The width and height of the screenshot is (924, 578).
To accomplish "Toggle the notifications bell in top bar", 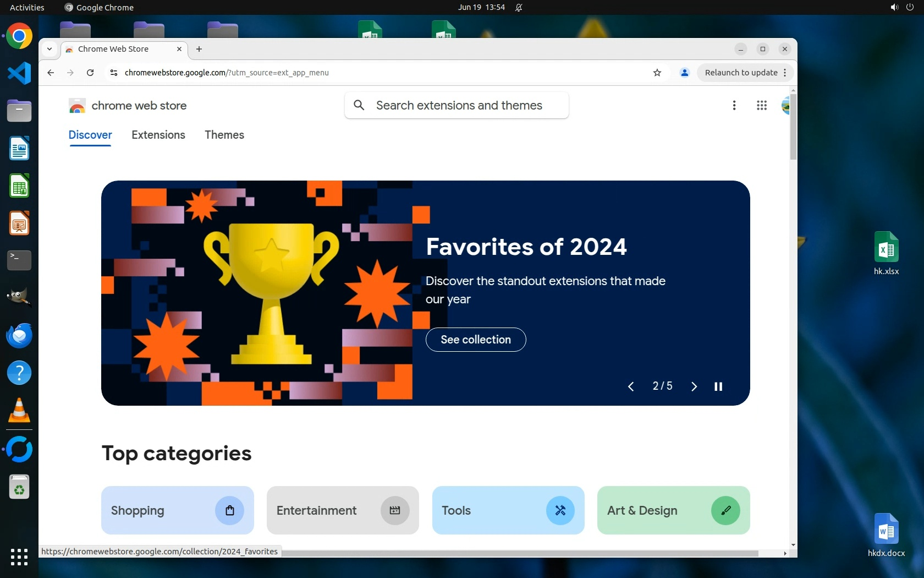I will [519, 7].
